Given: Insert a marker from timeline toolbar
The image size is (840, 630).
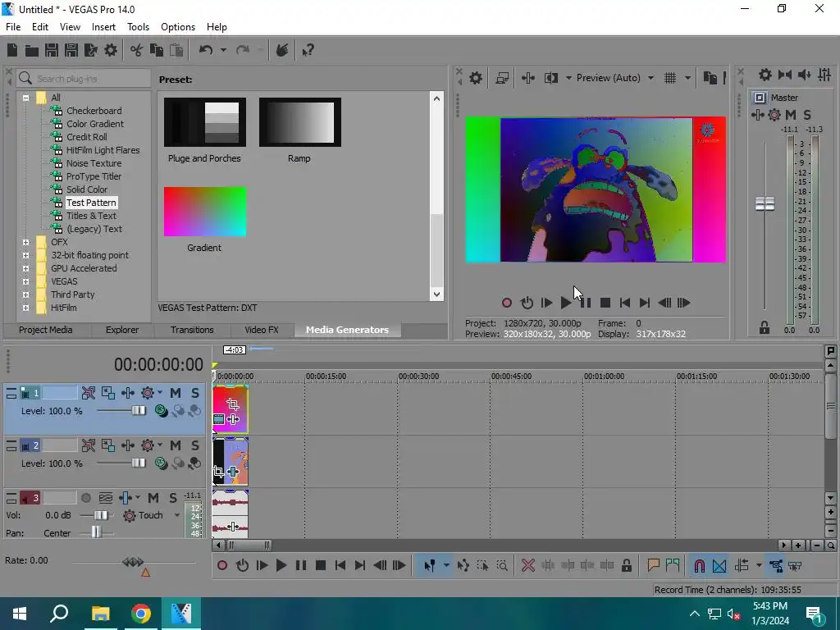Looking at the screenshot, I should [x=653, y=566].
